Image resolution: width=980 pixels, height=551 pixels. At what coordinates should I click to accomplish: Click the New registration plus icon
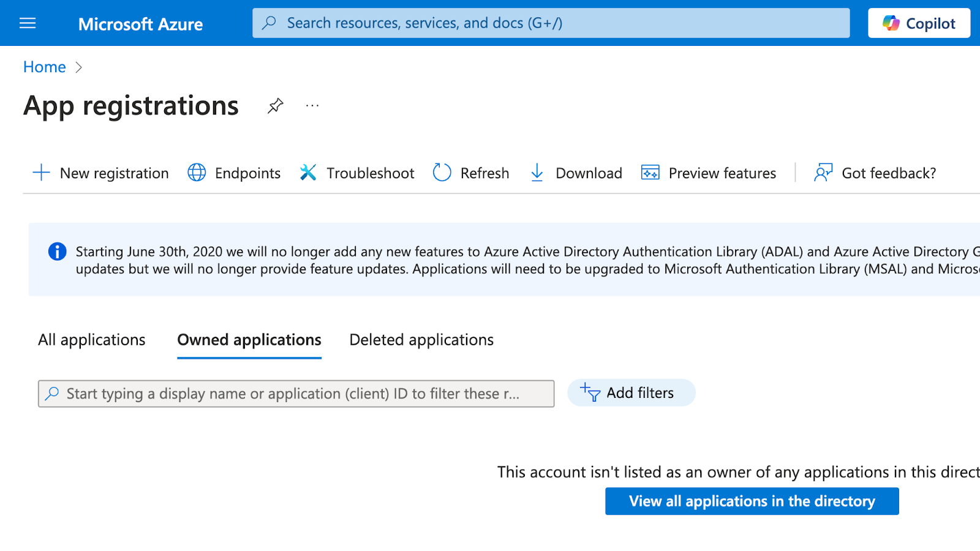[x=41, y=173]
